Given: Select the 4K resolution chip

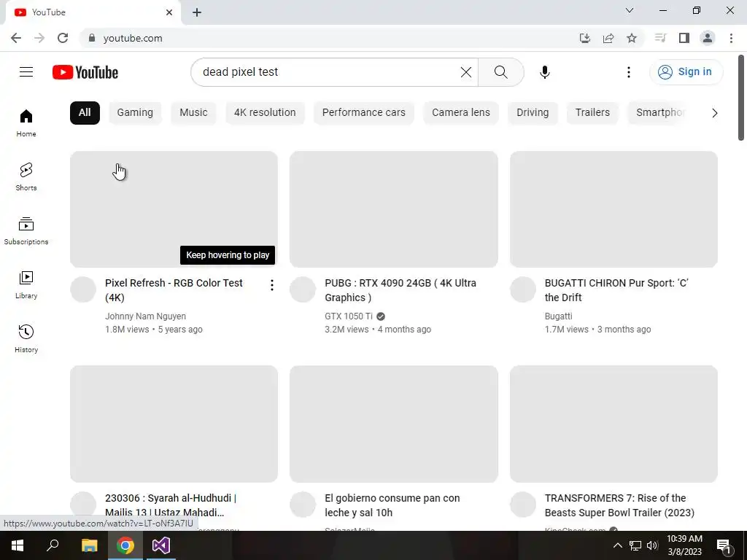Looking at the screenshot, I should click(x=265, y=113).
